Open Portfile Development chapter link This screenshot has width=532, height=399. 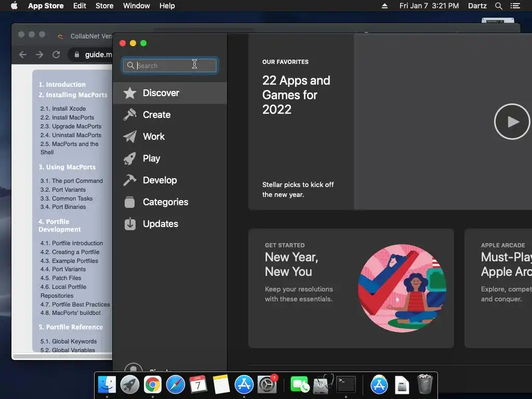coord(60,225)
